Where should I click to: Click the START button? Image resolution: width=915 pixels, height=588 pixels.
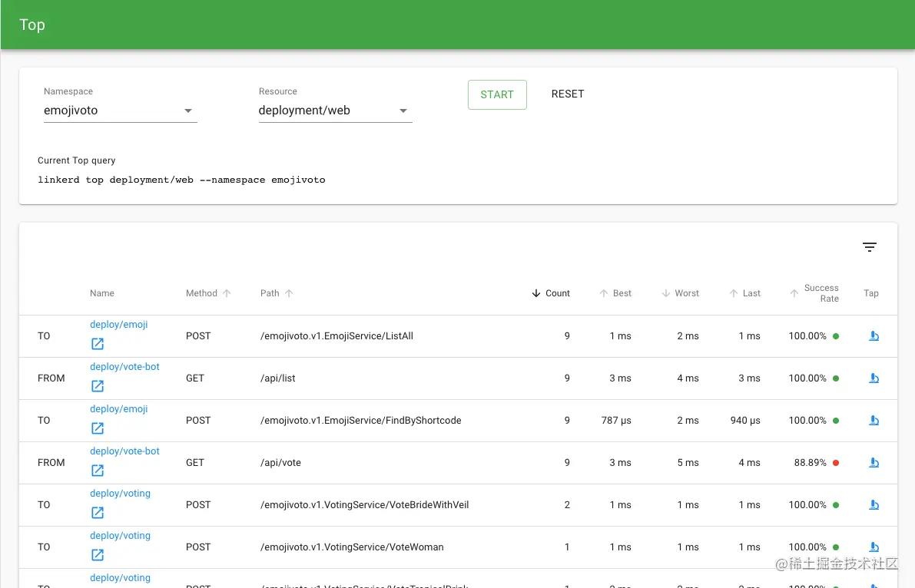click(x=497, y=94)
